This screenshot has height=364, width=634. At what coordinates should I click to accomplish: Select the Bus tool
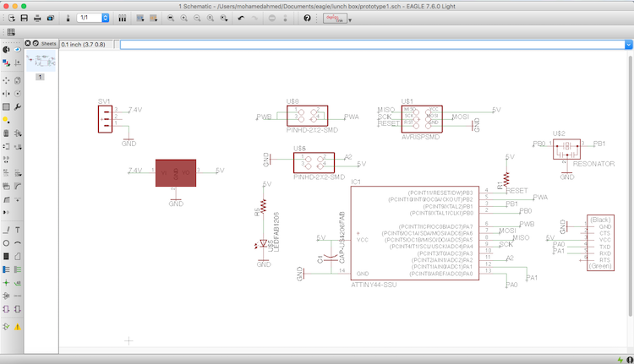point(6,269)
